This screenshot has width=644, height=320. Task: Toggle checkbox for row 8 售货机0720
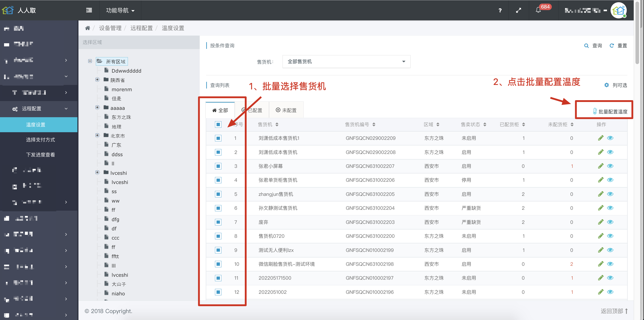[x=218, y=236]
